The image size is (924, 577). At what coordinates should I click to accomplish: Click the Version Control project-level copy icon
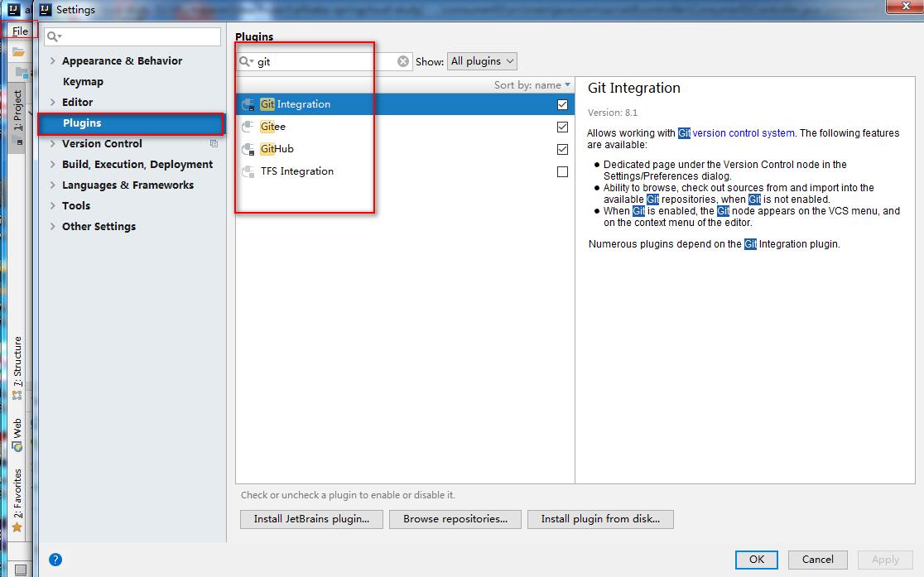pyautogui.click(x=214, y=144)
